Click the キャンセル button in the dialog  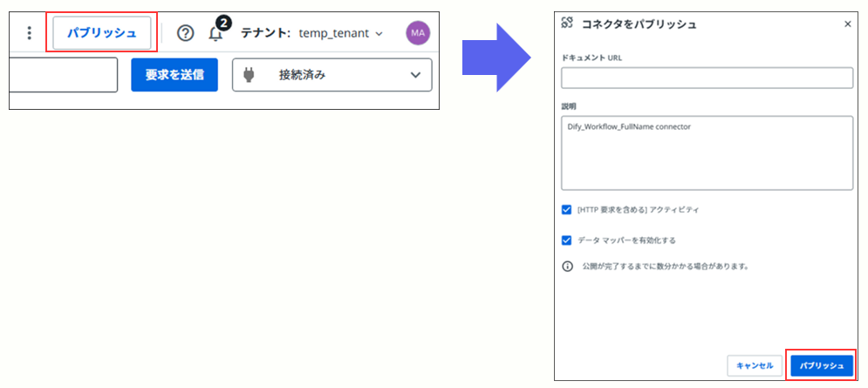point(755,365)
